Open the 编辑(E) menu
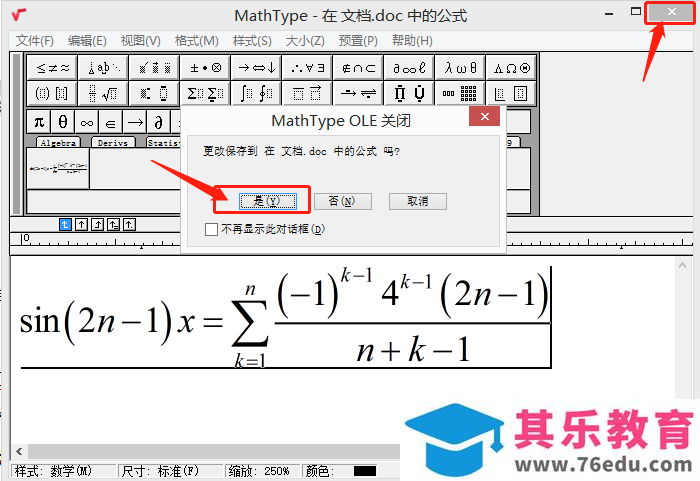This screenshot has width=700, height=481. coord(87,41)
